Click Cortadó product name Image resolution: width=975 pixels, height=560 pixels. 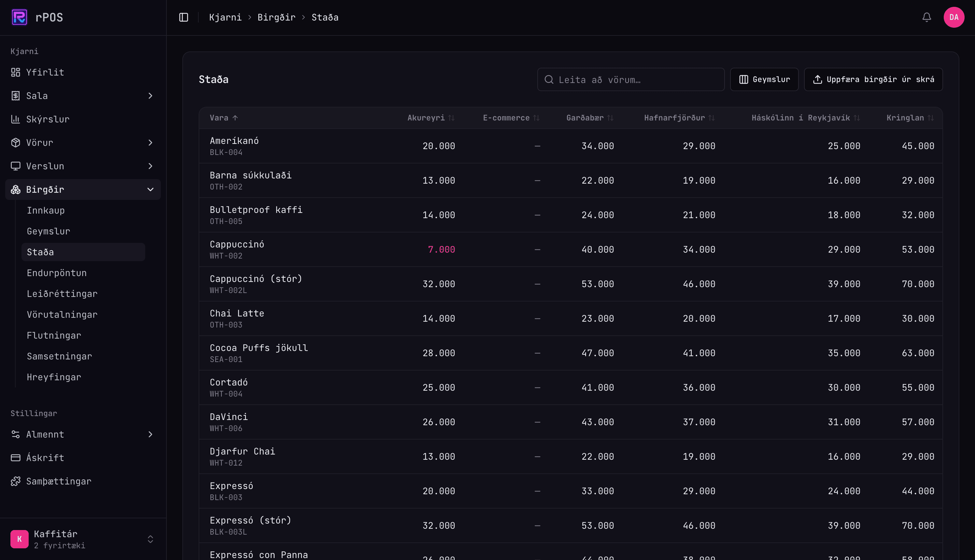pos(229,382)
